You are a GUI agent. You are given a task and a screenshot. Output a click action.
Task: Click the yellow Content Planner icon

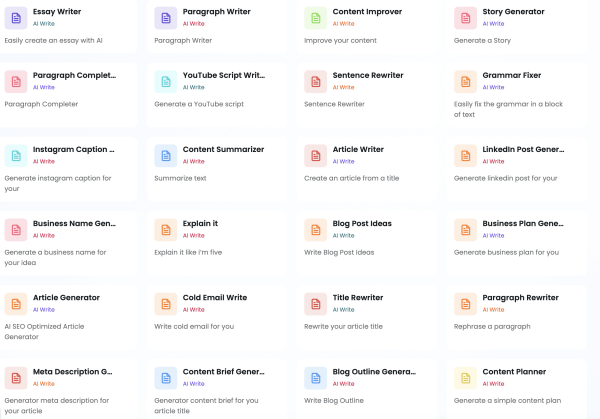[x=466, y=378]
